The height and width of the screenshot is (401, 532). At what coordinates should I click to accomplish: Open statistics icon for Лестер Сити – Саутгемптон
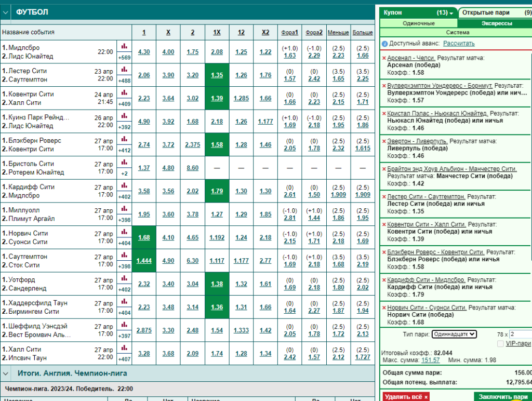pyautogui.click(x=124, y=70)
